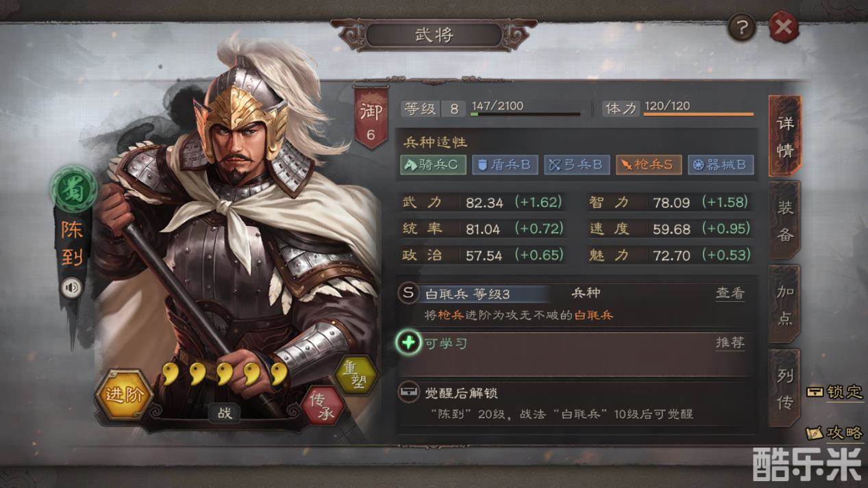The height and width of the screenshot is (488, 868).
Task: Close the general panel with red X
Action: click(x=783, y=28)
